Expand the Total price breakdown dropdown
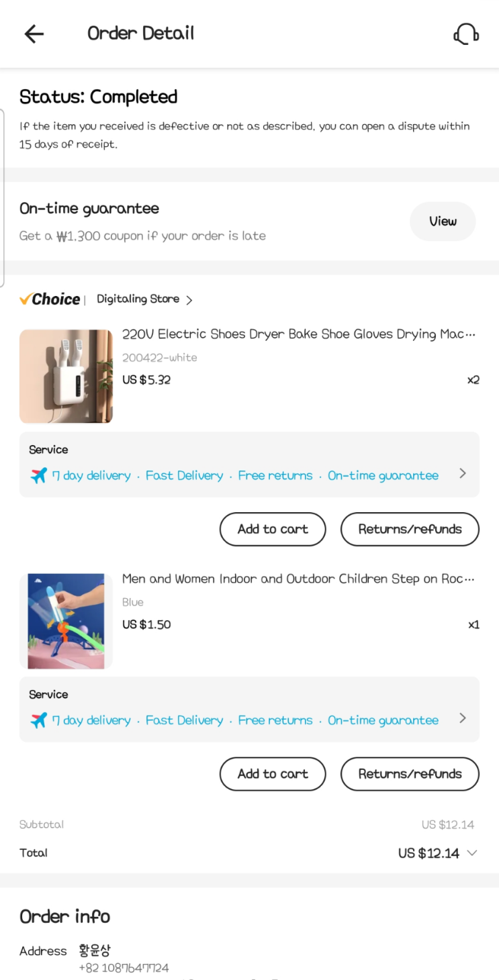 coord(472,853)
